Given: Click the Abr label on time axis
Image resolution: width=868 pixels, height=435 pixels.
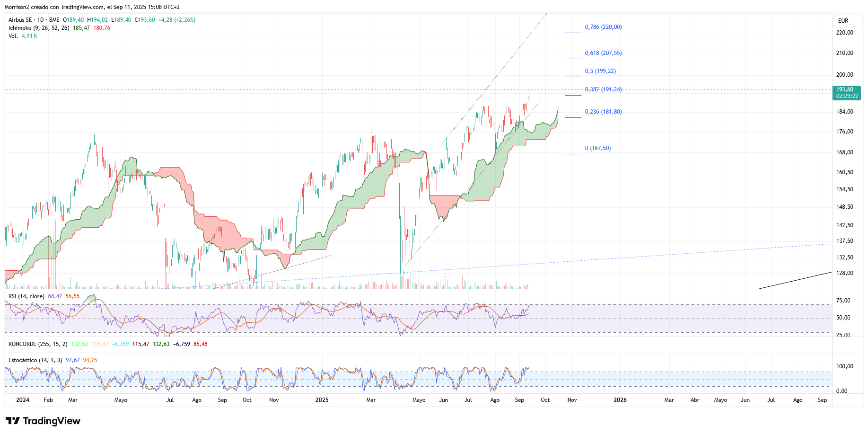Looking at the screenshot, I should [695, 400].
